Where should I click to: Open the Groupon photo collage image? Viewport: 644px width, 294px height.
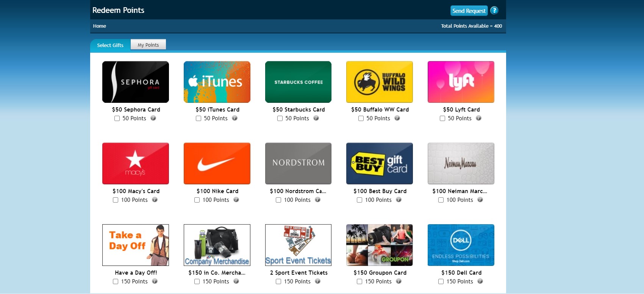pyautogui.click(x=380, y=245)
